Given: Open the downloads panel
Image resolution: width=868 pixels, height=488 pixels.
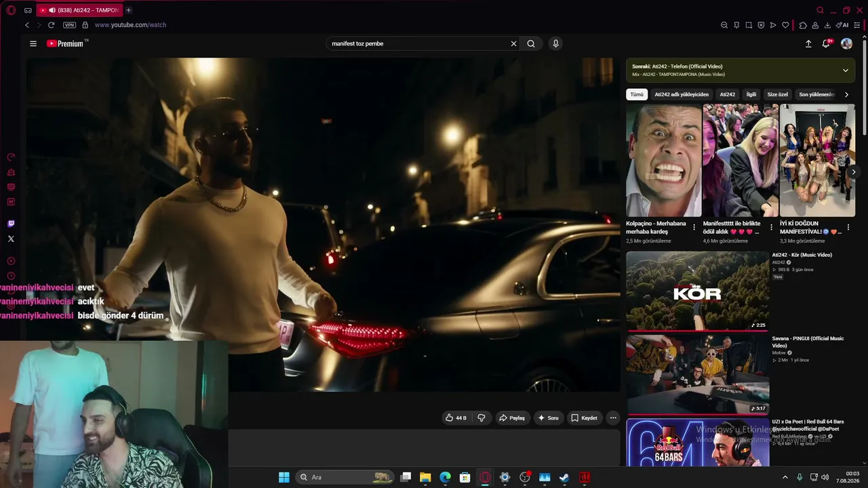Looking at the screenshot, I should pos(827,25).
